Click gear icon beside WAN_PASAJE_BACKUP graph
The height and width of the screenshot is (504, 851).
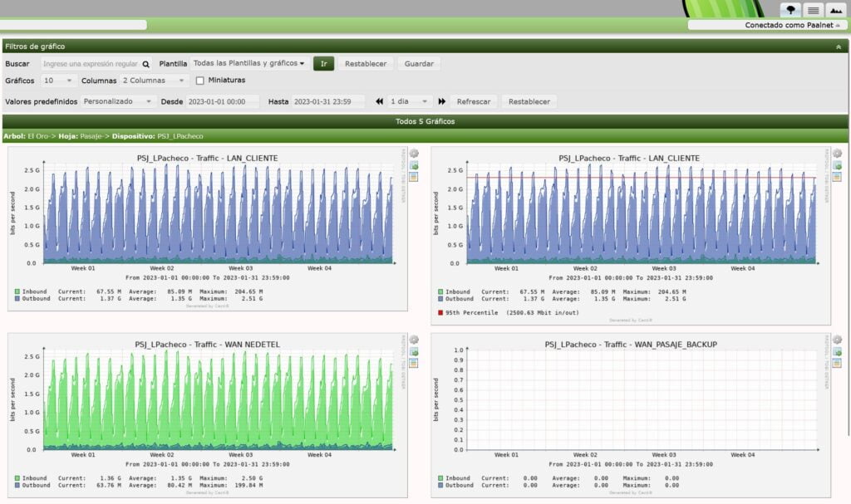(836, 340)
